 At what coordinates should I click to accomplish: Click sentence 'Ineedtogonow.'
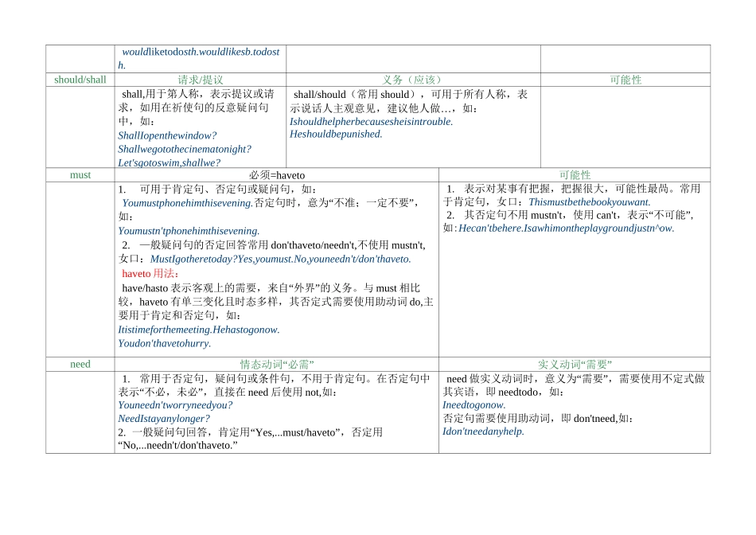(474, 405)
